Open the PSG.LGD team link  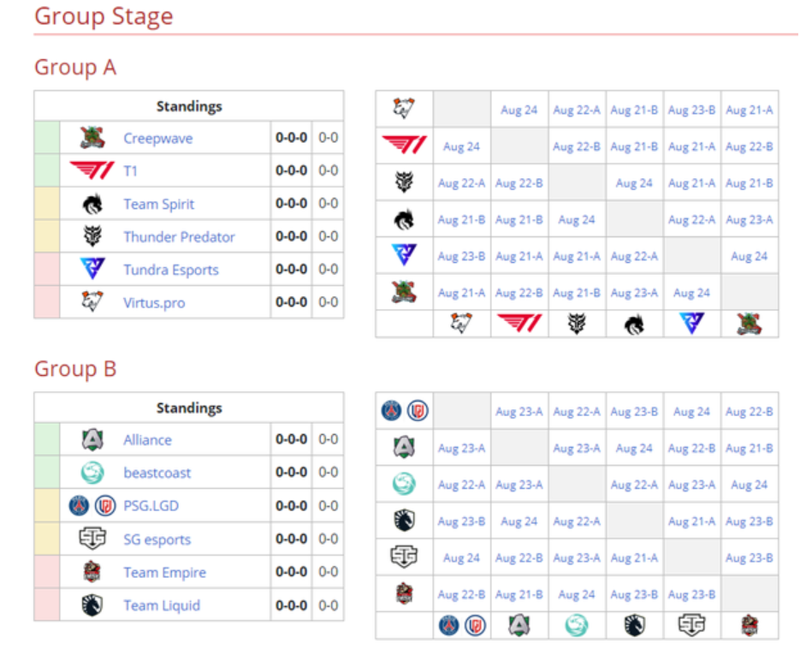[151, 505]
